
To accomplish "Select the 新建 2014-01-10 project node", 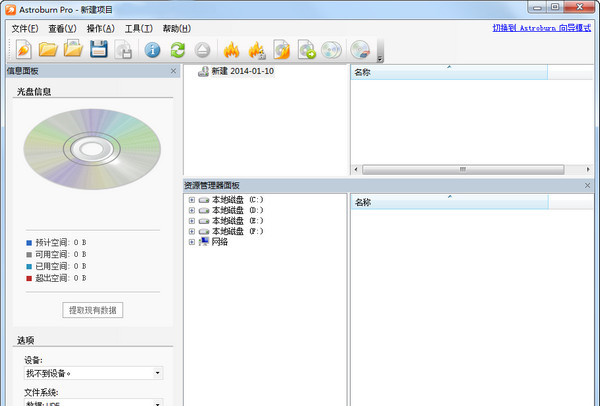I will click(x=243, y=71).
